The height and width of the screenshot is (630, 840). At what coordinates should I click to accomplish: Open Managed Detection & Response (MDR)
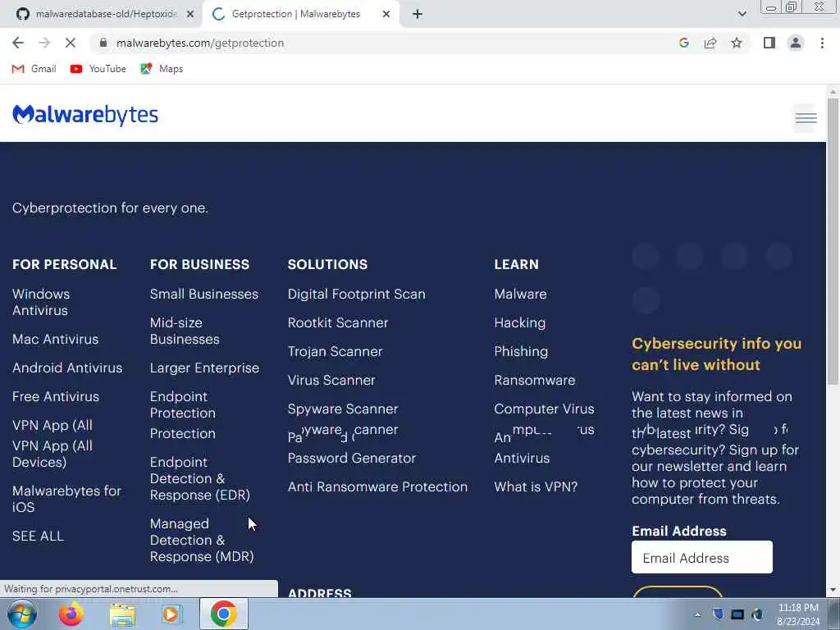[202, 540]
